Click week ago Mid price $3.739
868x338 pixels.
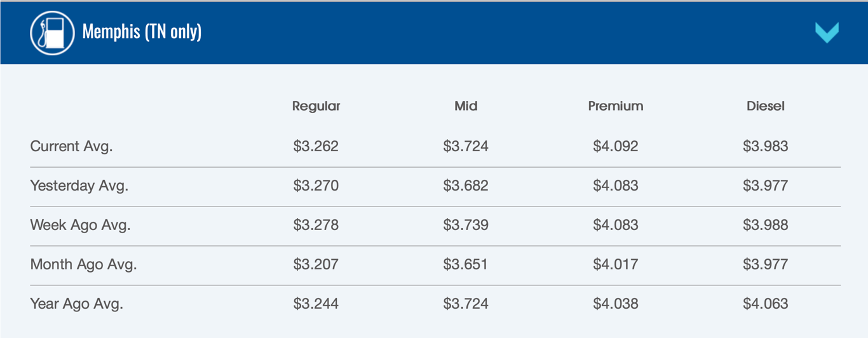coord(466,225)
